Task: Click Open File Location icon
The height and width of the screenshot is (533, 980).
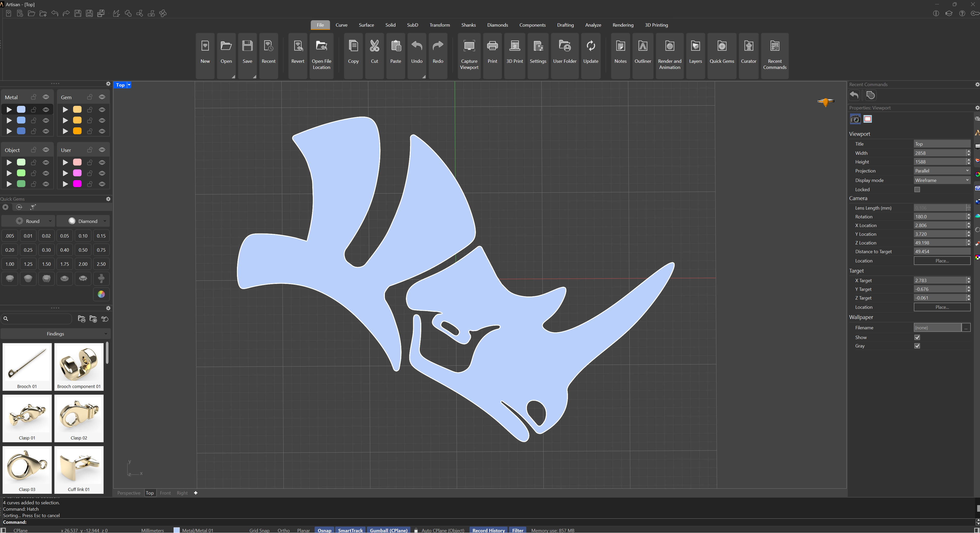Action: 322,46
